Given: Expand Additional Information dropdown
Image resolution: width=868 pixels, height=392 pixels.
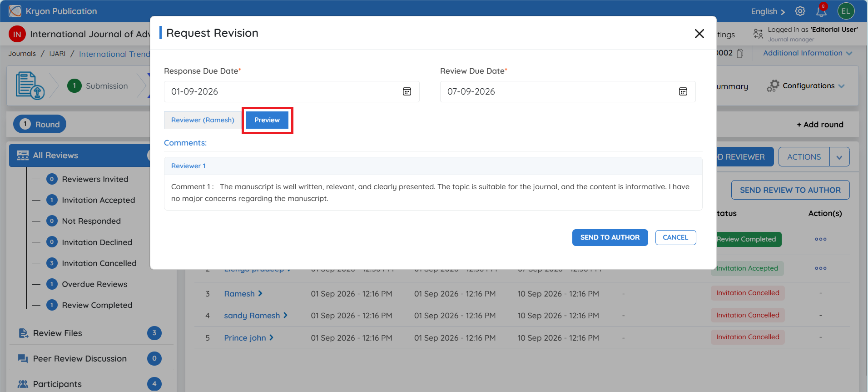Looking at the screenshot, I should (x=808, y=53).
